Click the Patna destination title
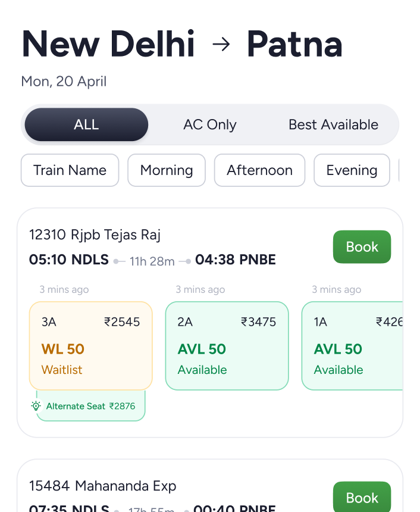Viewport: 420px width, 512px height. [x=294, y=44]
